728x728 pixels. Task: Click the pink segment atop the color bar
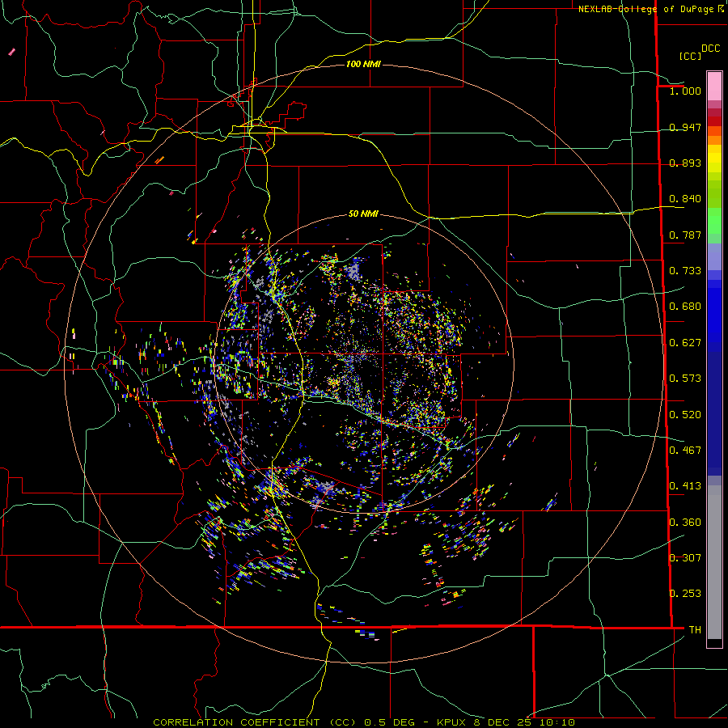714,86
